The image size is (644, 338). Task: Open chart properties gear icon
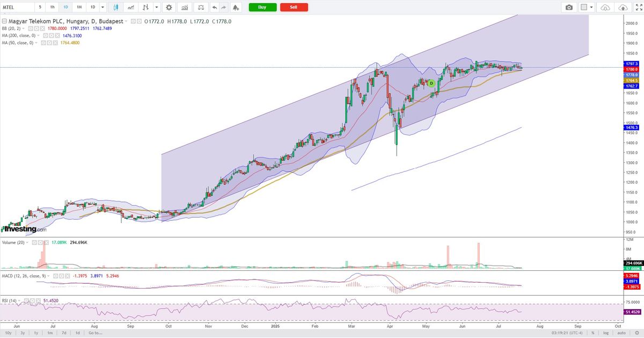(x=169, y=8)
